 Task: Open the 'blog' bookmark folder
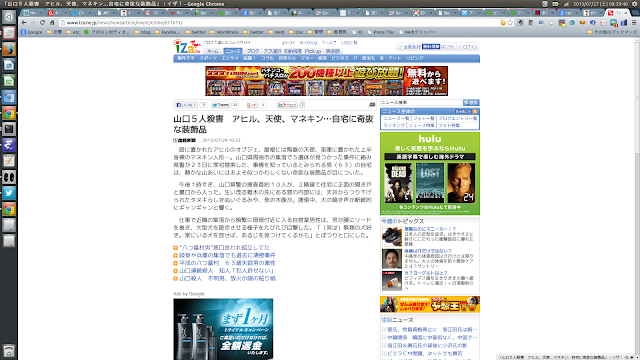pyautogui.click(x=143, y=32)
